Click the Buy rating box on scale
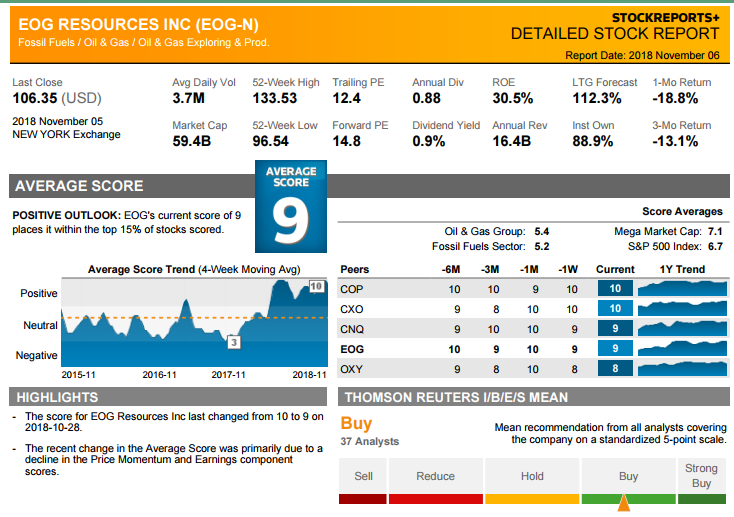The width and height of the screenshot is (734, 517). click(x=629, y=476)
